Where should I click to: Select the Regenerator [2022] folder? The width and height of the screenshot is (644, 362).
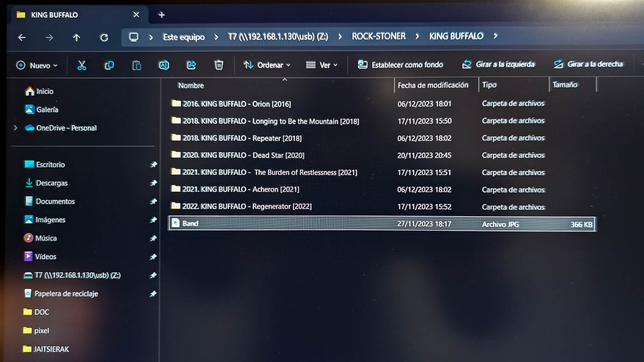tap(242, 206)
